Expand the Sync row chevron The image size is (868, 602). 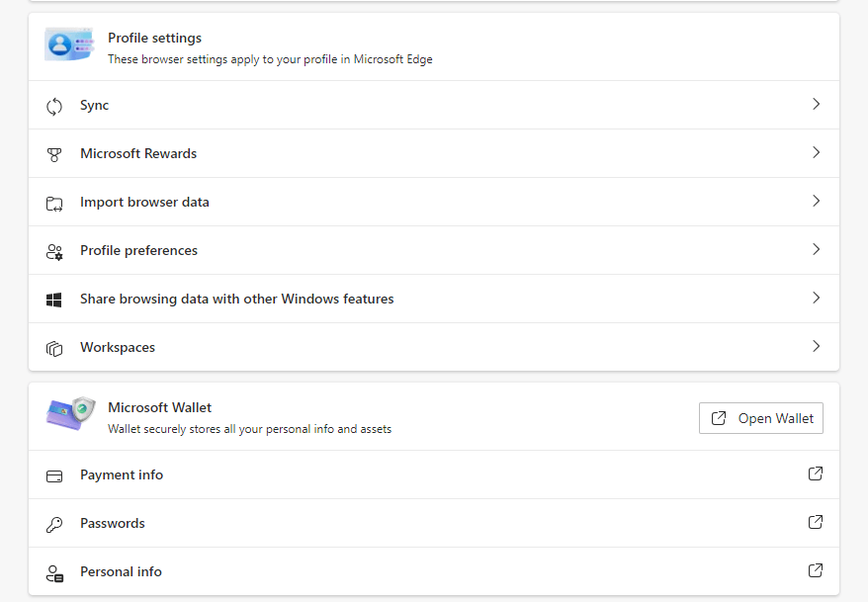[x=816, y=104]
